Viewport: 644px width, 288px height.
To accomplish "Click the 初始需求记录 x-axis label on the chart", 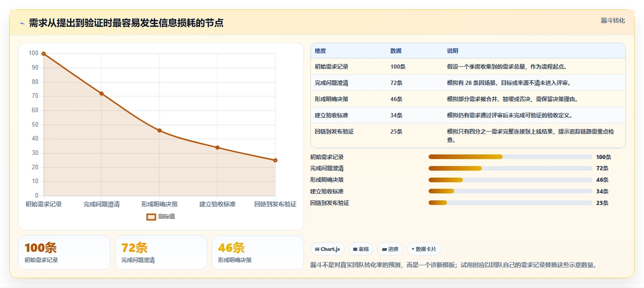I will pos(44,204).
